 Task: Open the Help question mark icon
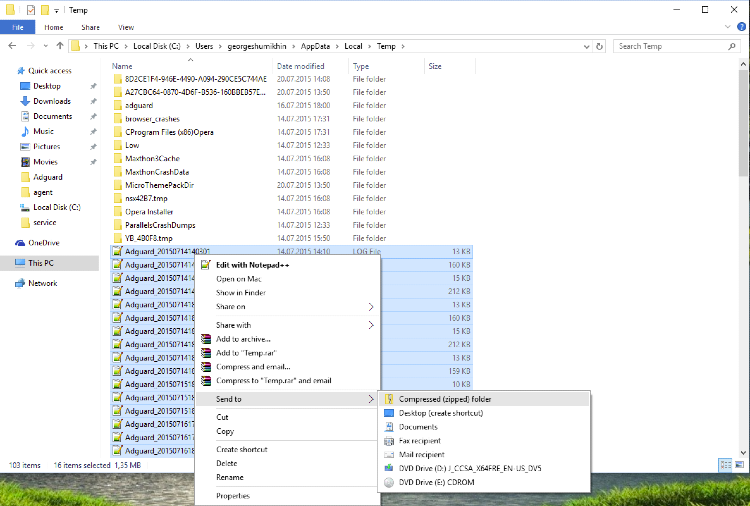(x=741, y=27)
